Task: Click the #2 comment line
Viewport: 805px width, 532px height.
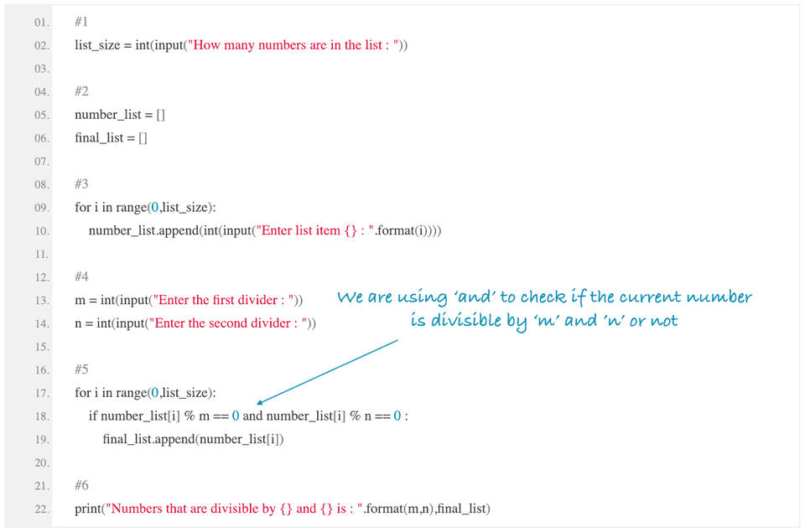Action: coord(81,91)
